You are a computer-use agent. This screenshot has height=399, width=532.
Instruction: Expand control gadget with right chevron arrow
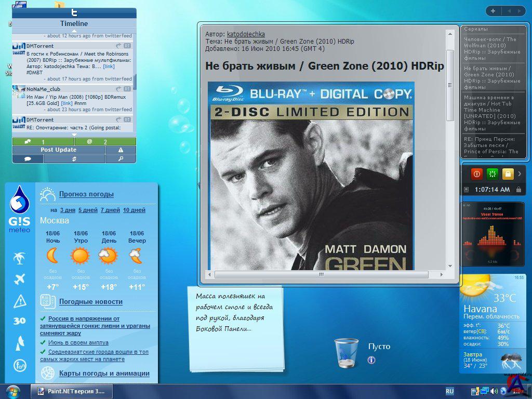[x=520, y=174]
